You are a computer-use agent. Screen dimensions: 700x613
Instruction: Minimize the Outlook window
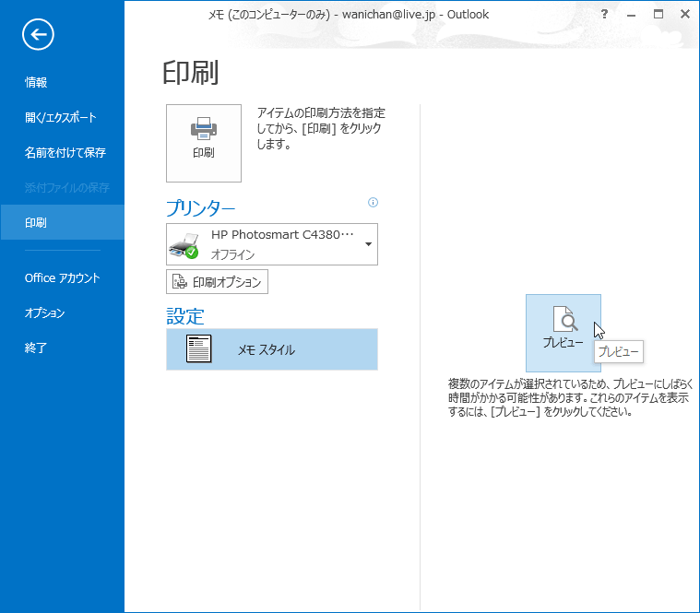coord(631,14)
